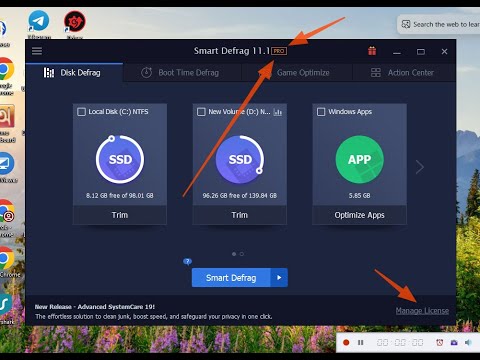The width and height of the screenshot is (480, 360).
Task: Select the second page indicator dot
Action: click(x=242, y=254)
